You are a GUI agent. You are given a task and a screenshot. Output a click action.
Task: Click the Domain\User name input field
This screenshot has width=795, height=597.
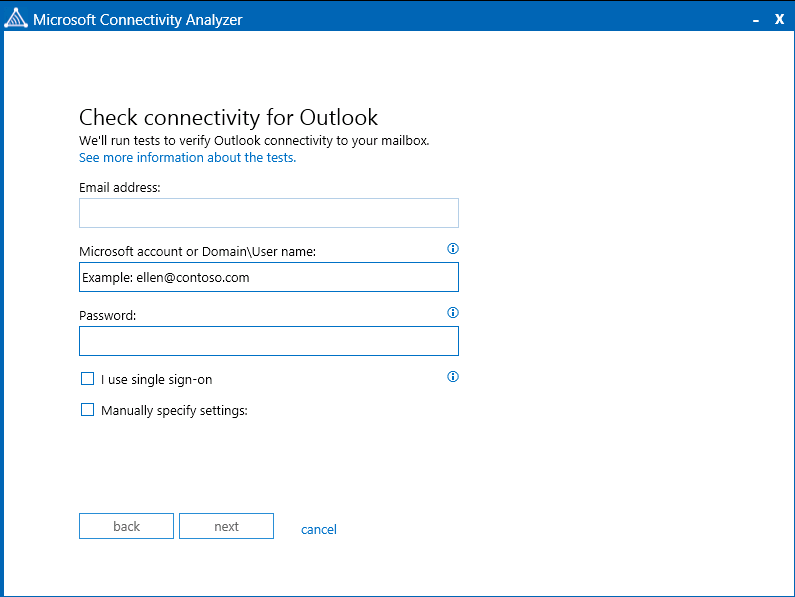(268, 277)
